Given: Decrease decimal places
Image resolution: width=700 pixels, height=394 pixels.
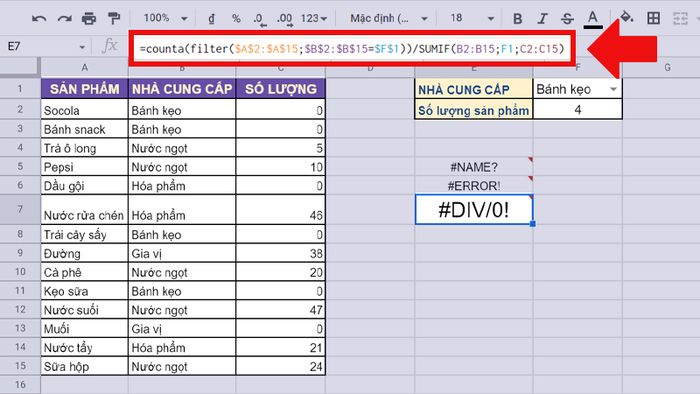Looking at the screenshot, I should point(259,19).
